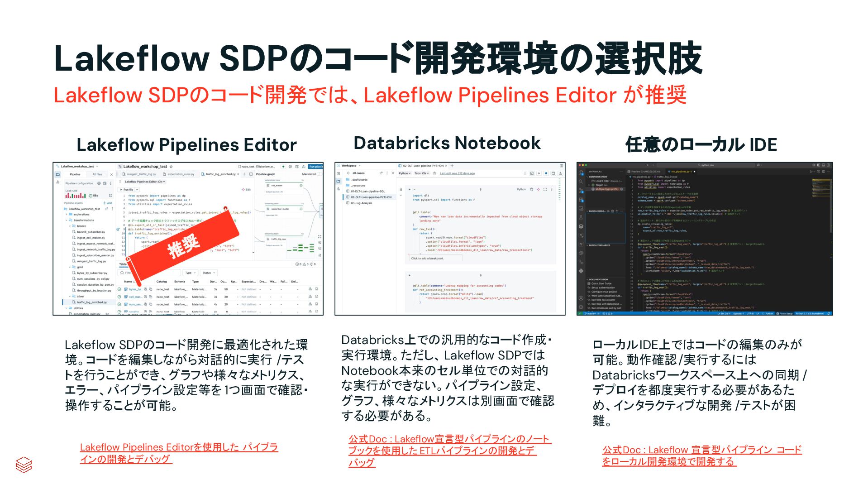Delete cell 5 with trash icon
868x489 pixels.
(532, 189)
